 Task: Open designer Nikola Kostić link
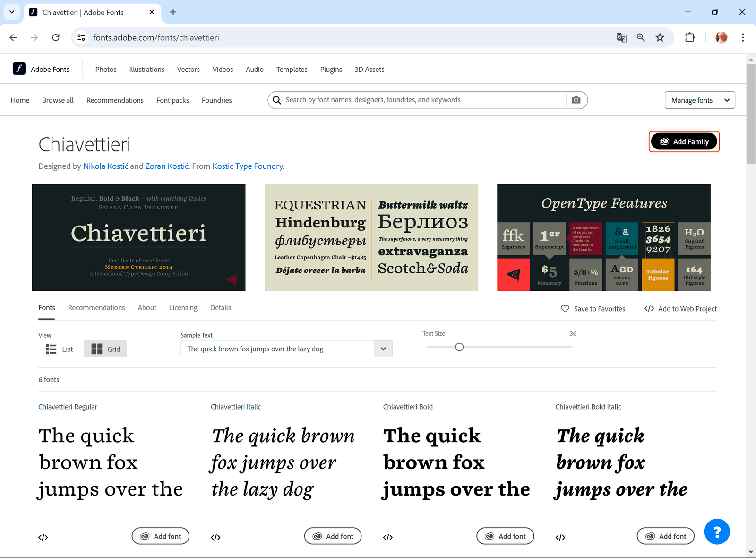coord(106,166)
